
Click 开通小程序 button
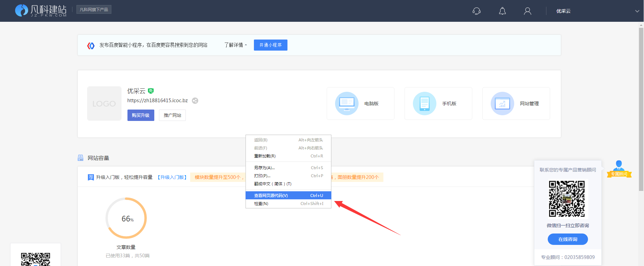click(x=271, y=45)
